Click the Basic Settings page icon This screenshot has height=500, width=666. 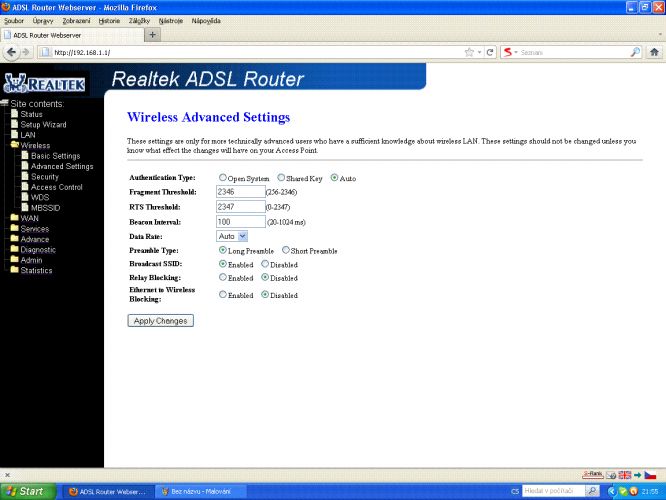pos(25,155)
